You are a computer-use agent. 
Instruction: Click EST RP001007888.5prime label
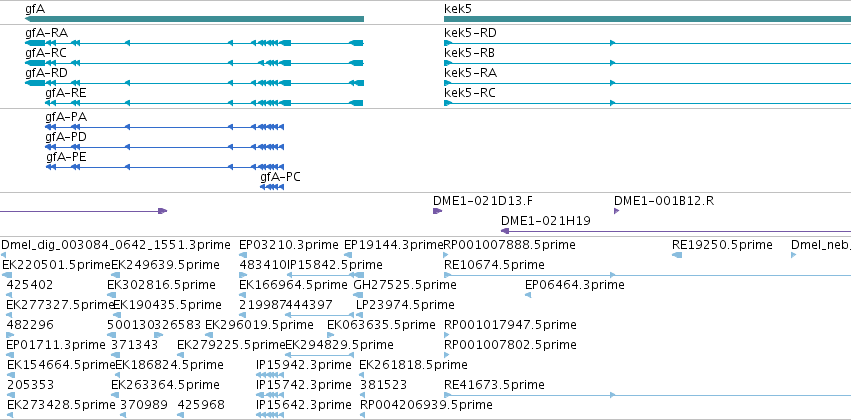click(510, 245)
